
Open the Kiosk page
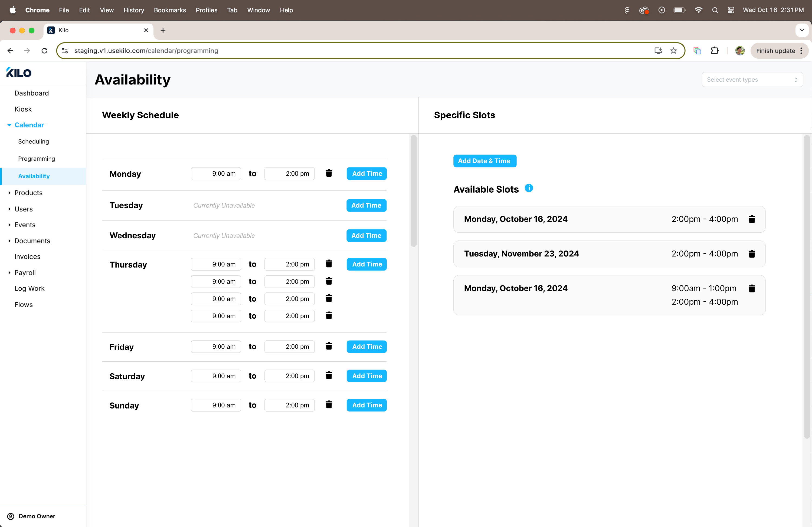(x=23, y=109)
